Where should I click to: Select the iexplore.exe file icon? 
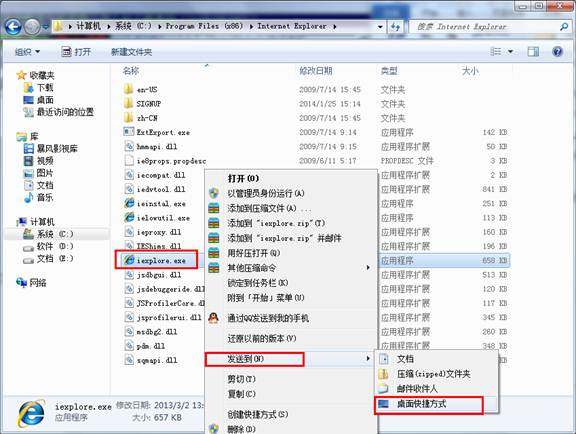click(x=129, y=260)
